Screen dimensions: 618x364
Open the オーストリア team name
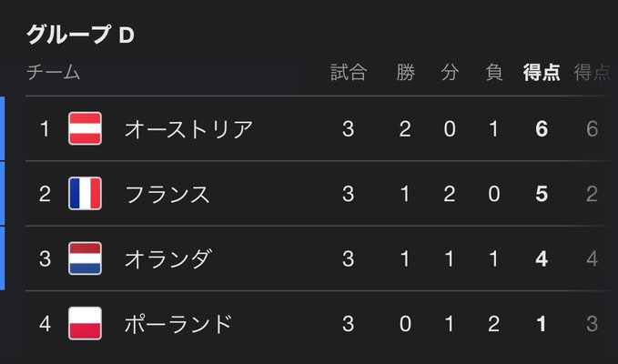[188, 129]
